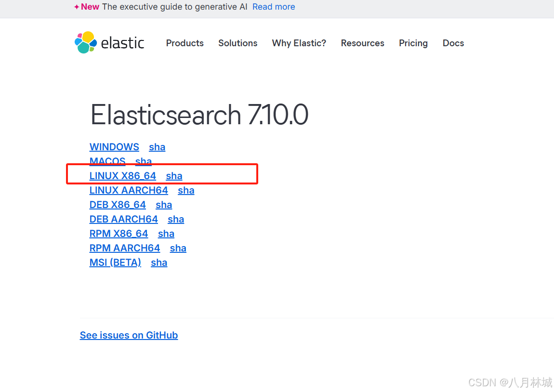Open See issues on GitHub link
Viewport: 554px width, 392px height.
[x=129, y=335]
